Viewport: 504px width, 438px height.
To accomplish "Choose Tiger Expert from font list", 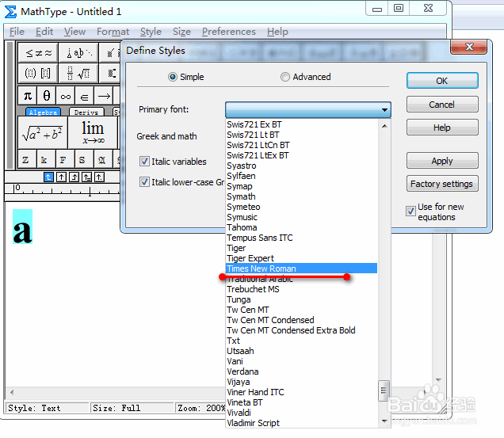I will [301, 258].
